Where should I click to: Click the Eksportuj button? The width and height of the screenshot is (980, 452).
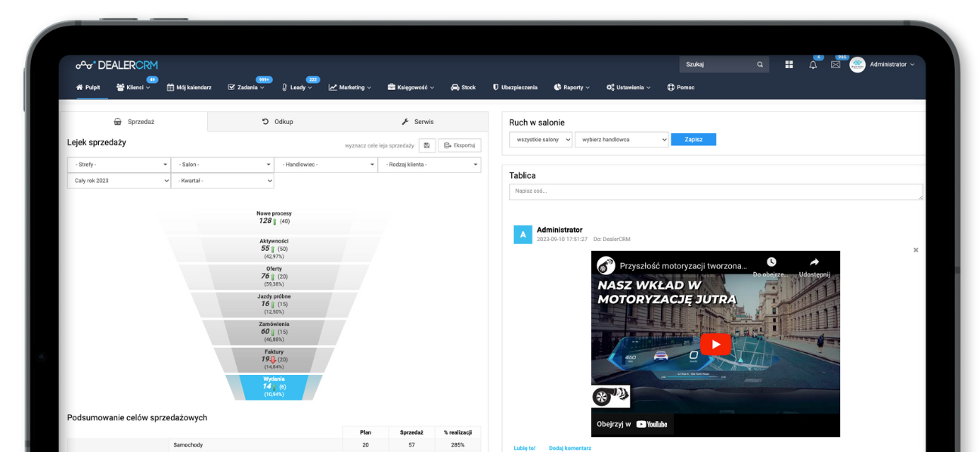[460, 146]
